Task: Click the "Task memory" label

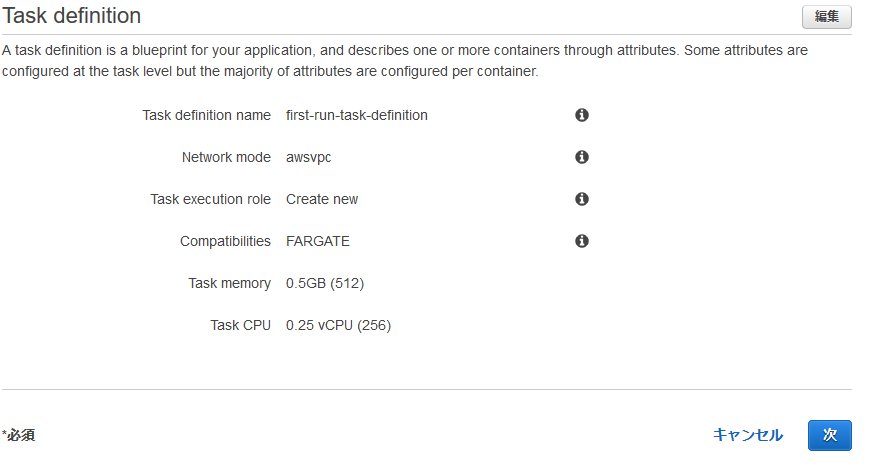Action: point(229,283)
